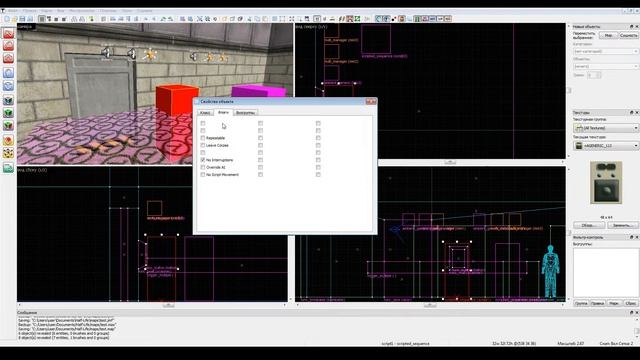This screenshot has height=360, width=640.
Task: Select the Vertex manipulation tool
Action: click(8, 153)
